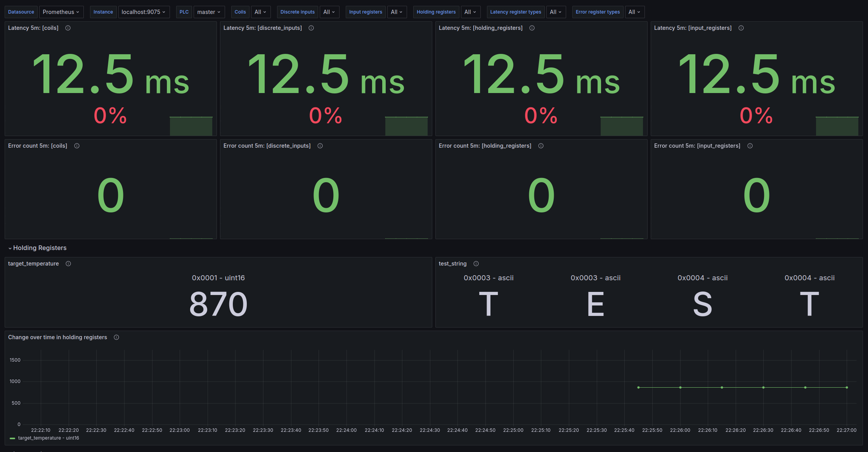Screen dimensions: 868x452
Task: Open the Instance localhost:9075 dropdown
Action: 144,12
